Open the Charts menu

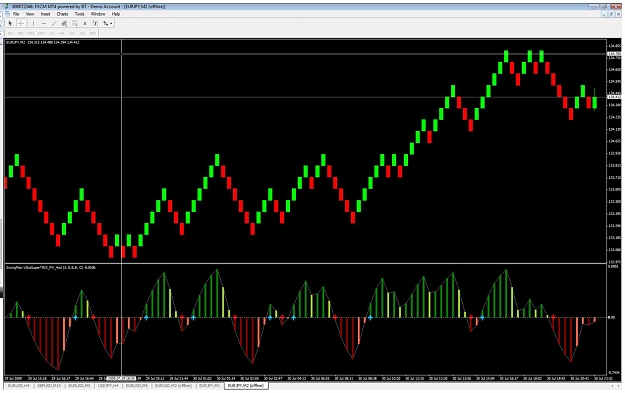(x=62, y=14)
